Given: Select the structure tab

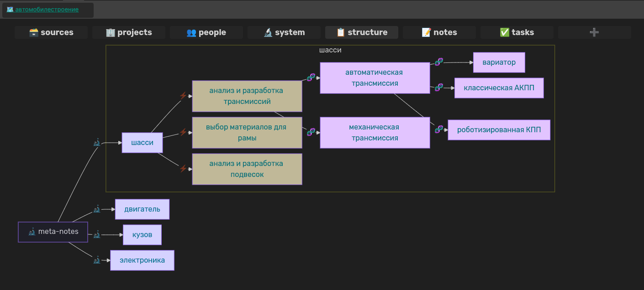Looking at the screenshot, I should point(362,32).
